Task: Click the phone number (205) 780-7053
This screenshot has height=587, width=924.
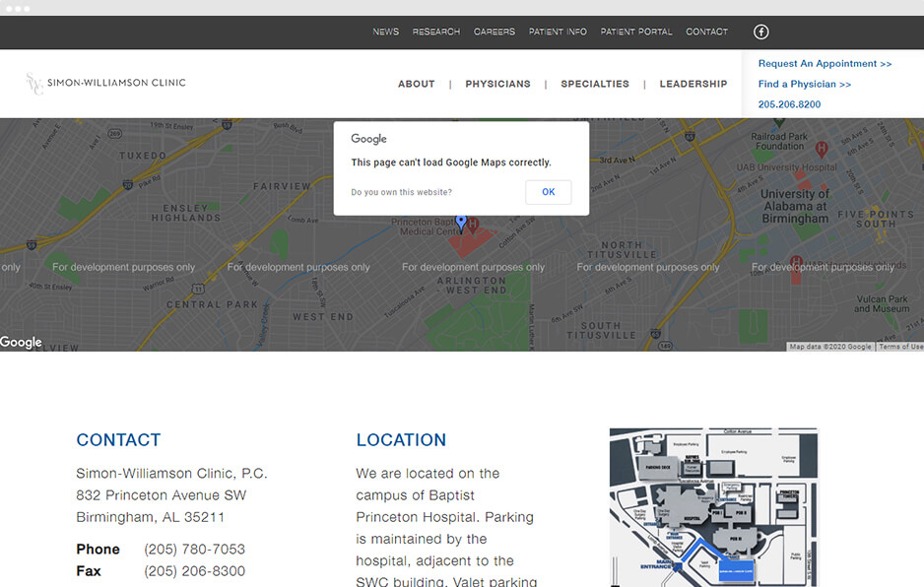Action: [x=194, y=550]
